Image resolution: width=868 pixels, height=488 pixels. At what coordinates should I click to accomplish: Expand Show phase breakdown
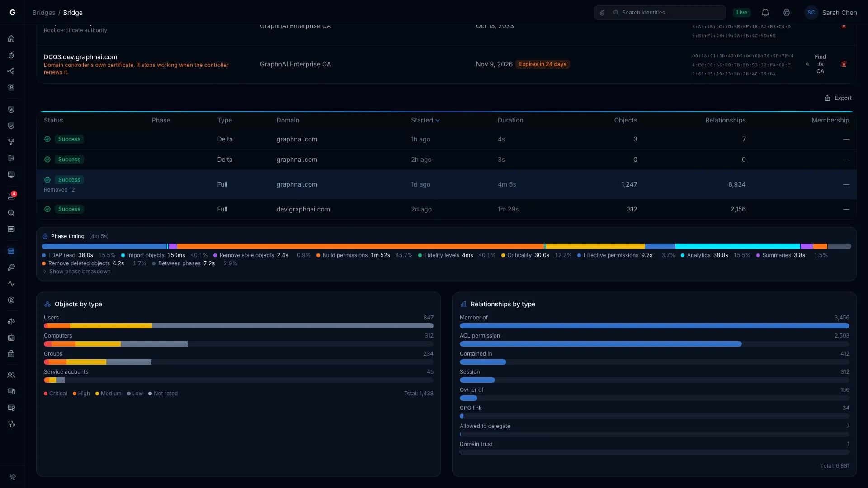77,272
